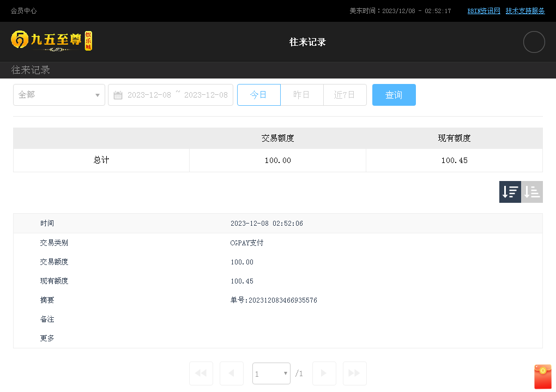Go to the first page of records
This screenshot has width=556, height=392.
pos(201,373)
